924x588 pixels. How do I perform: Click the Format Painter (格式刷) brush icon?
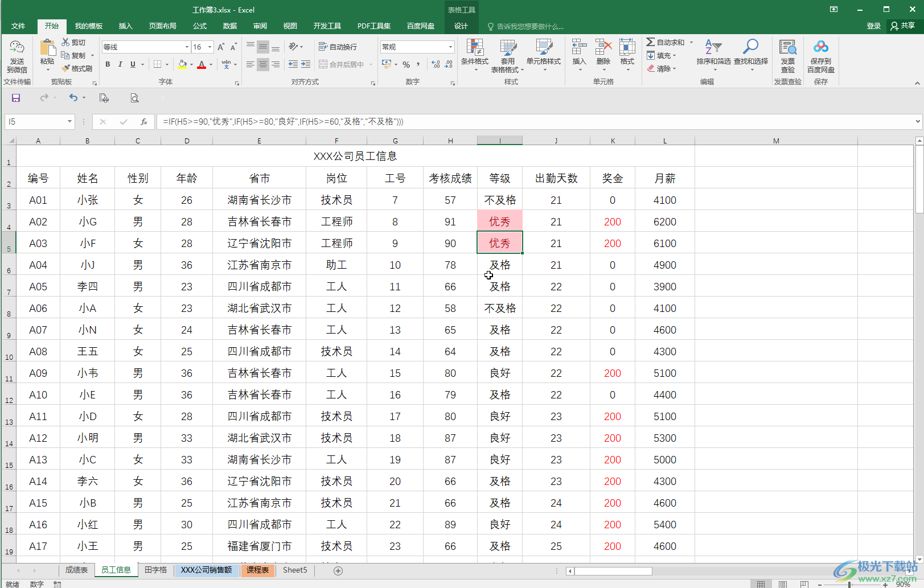point(66,68)
